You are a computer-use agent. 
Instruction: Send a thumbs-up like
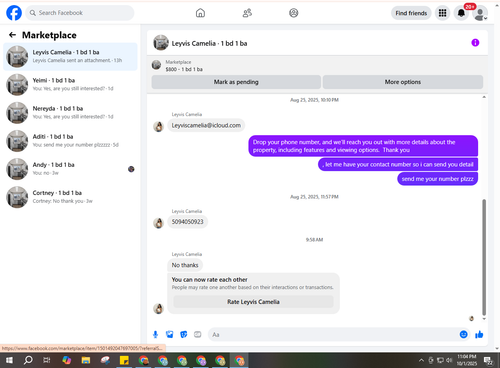pos(479,334)
